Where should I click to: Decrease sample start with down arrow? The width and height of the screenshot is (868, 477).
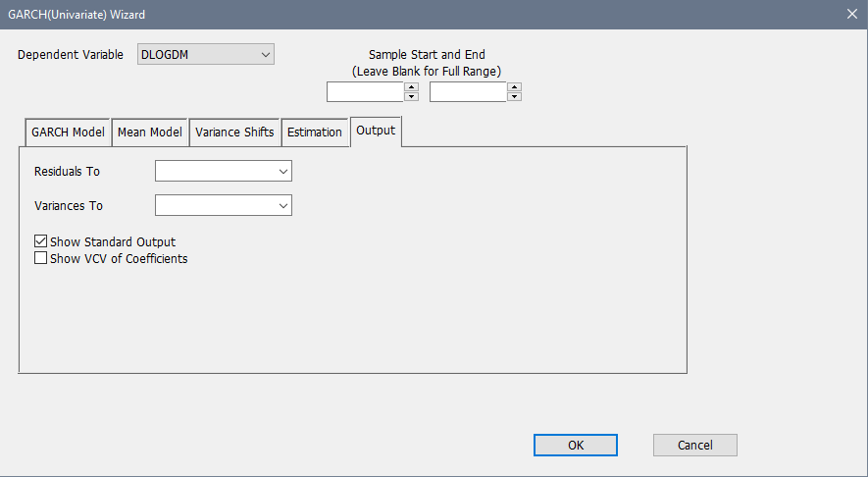point(412,97)
